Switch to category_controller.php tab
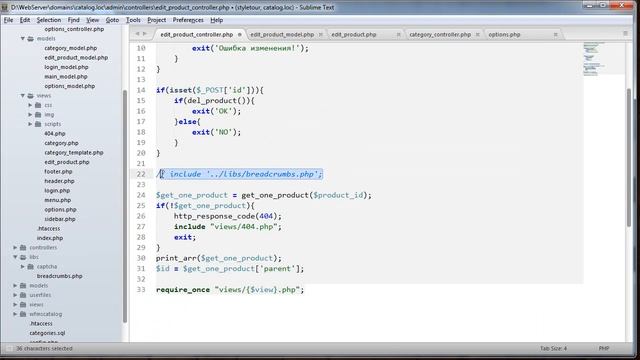Screen dimensions: 640x360 [440, 35]
